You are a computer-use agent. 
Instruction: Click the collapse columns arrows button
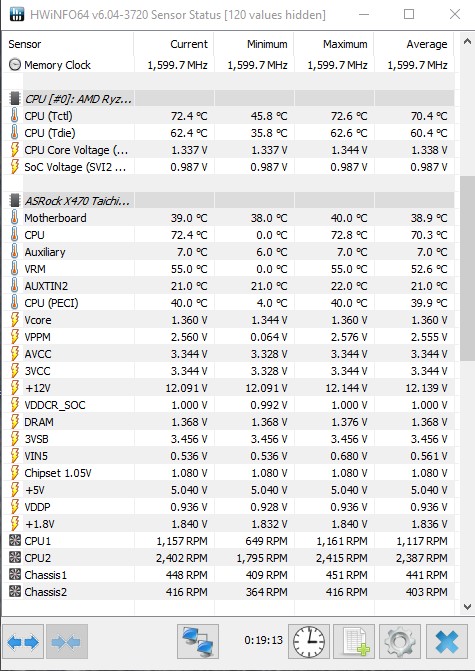click(x=67, y=641)
